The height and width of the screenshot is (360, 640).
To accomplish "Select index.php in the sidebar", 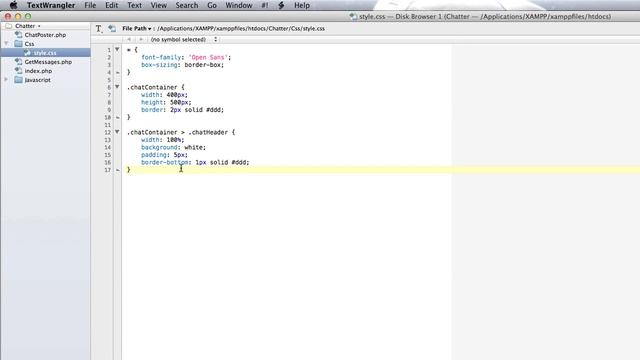I will coord(38,71).
